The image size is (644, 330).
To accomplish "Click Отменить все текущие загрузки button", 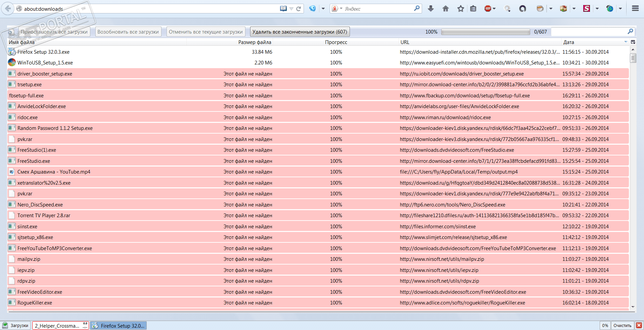I will point(206,32).
